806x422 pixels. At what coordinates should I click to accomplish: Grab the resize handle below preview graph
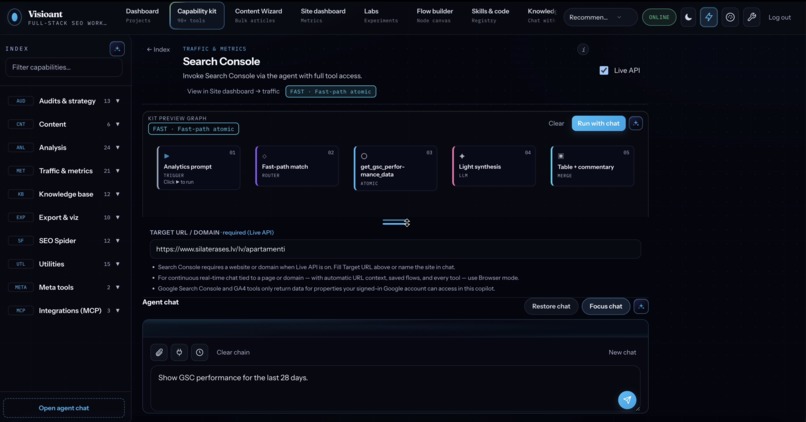click(396, 223)
